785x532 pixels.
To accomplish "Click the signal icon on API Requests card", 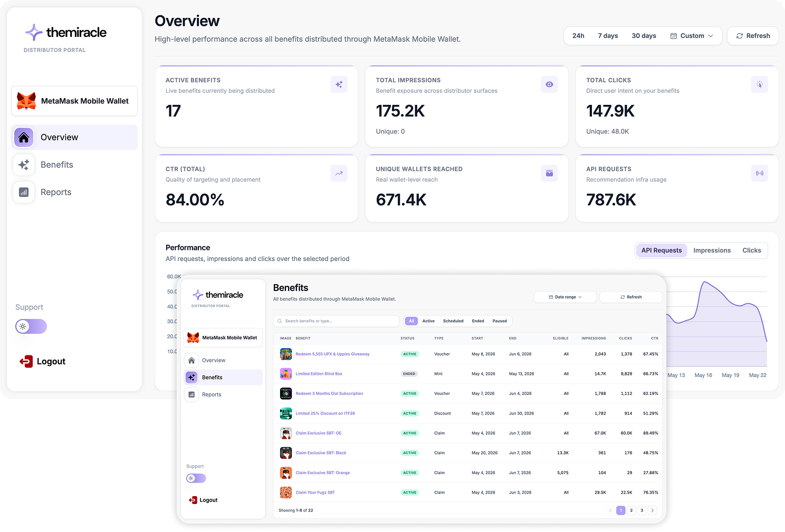I will (x=760, y=173).
